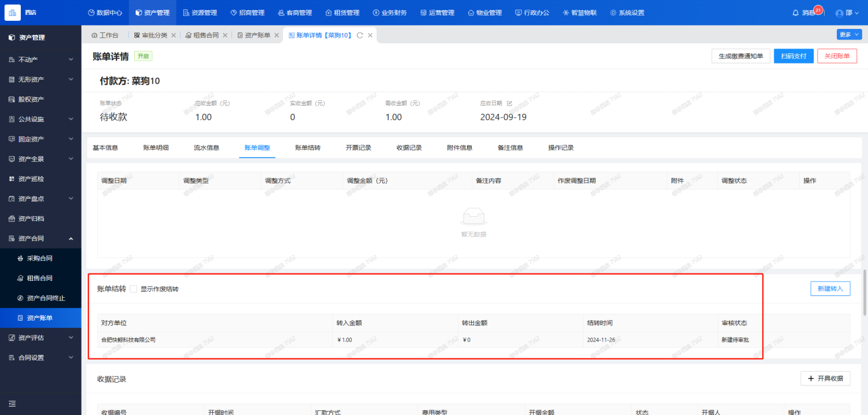Screen dimensions: 868x415
Task: Open the 系统设置 top menu
Action: [x=627, y=13]
